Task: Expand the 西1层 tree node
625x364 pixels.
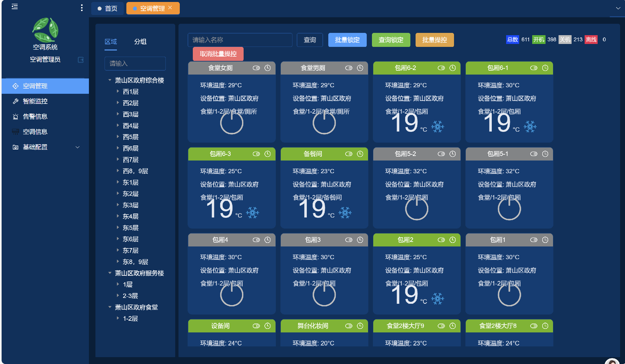Action: coord(118,91)
